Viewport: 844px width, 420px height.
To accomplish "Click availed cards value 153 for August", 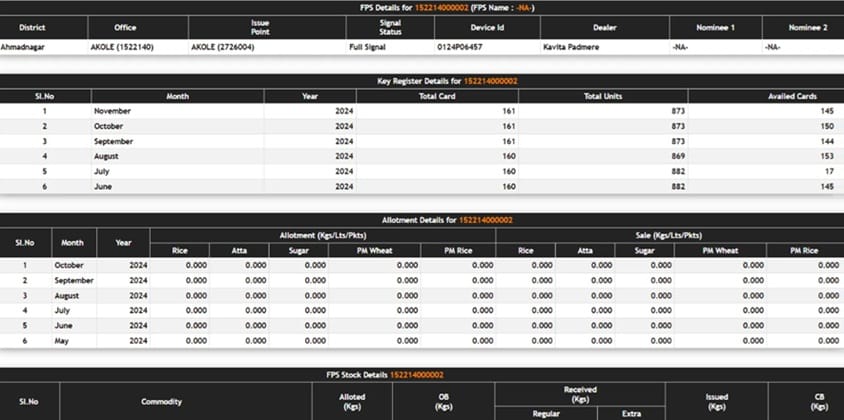I will click(x=827, y=156).
